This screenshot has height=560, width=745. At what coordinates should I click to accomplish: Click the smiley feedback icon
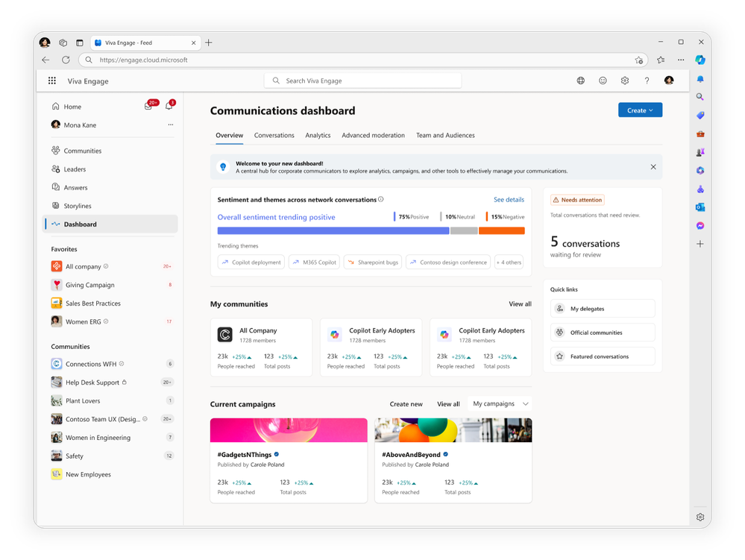click(603, 81)
